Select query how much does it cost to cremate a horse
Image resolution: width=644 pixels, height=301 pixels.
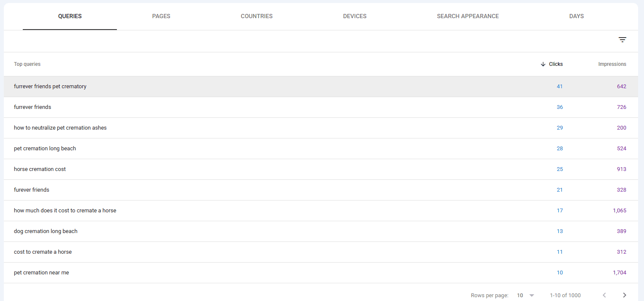click(65, 211)
